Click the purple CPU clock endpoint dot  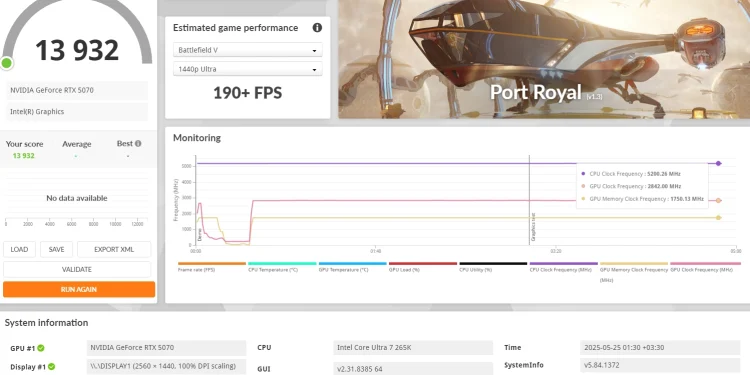pos(718,164)
